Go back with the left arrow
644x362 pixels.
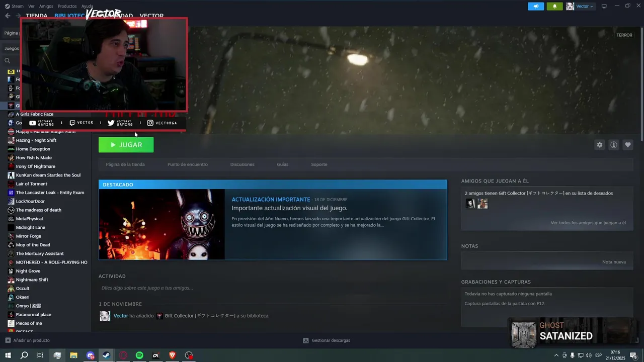point(8,16)
